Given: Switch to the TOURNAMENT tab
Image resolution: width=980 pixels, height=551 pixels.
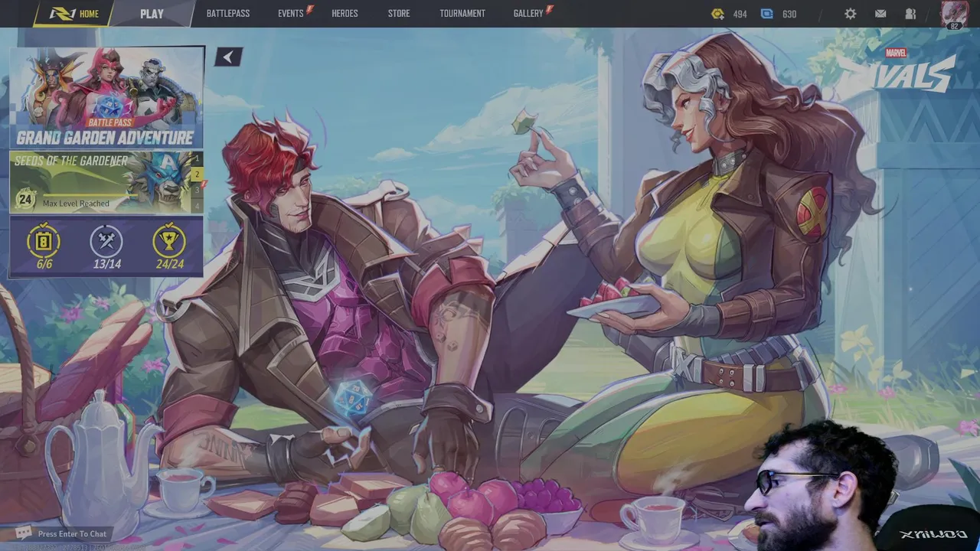Looking at the screenshot, I should click(x=462, y=14).
